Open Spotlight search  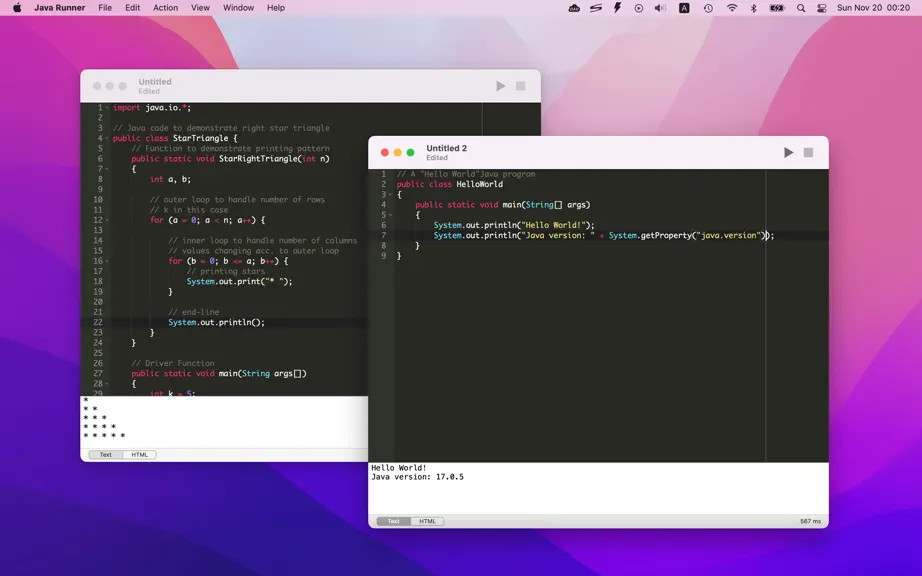tap(801, 8)
